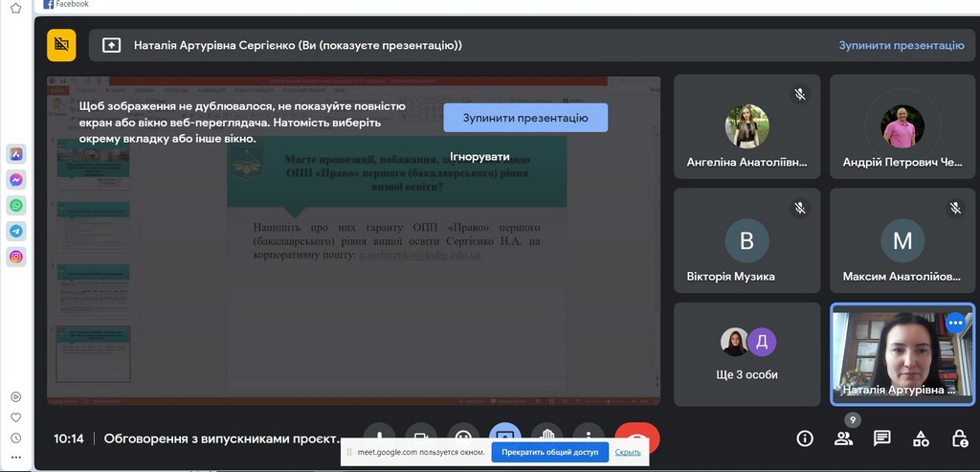Toggle the microphone button
This screenshot has width=980, height=472.
(380, 433)
